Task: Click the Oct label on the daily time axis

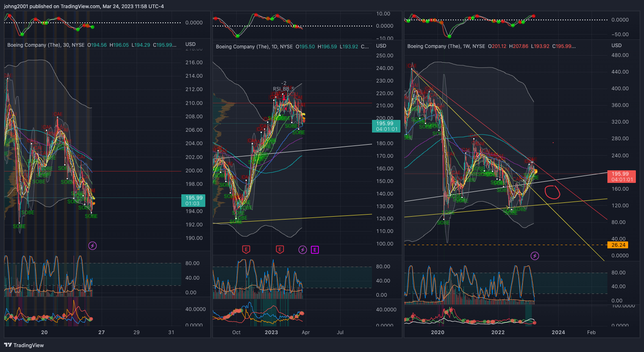Action: click(x=236, y=332)
